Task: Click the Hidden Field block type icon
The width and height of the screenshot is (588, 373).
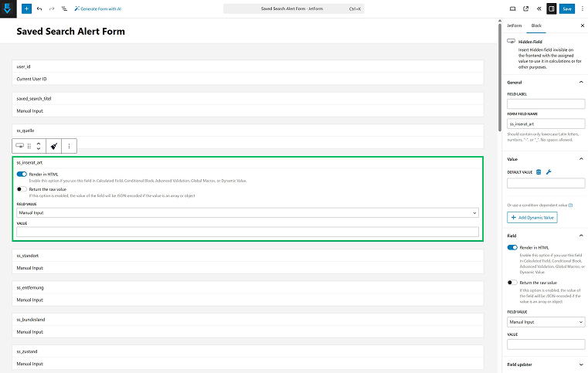Action: coord(20,146)
